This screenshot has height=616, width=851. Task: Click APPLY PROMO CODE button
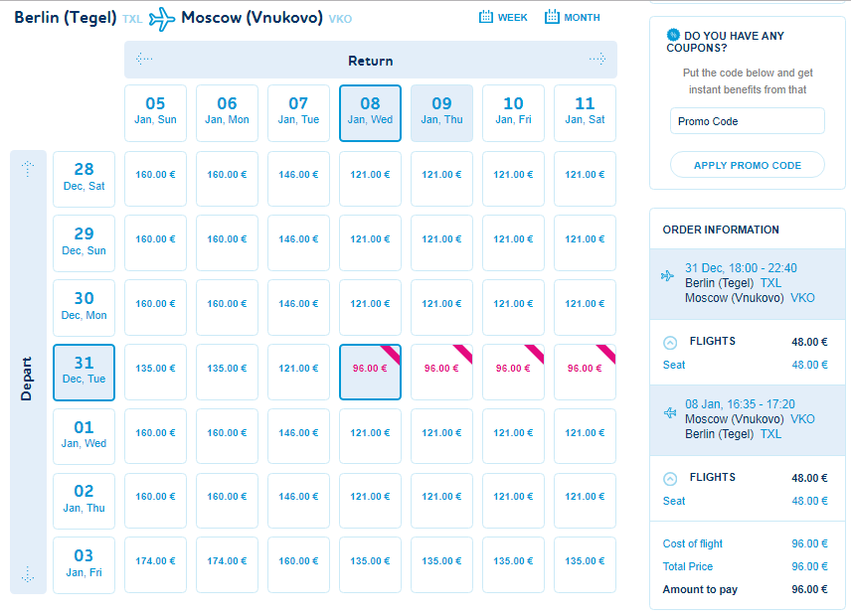[748, 165]
